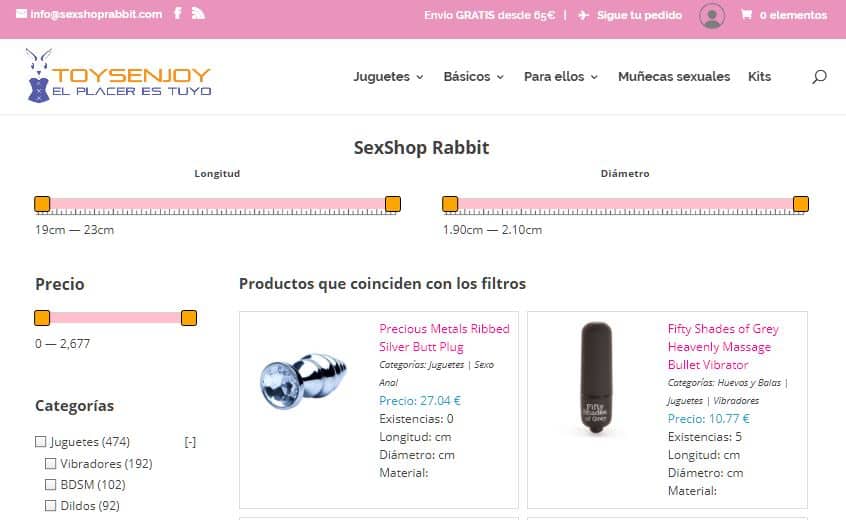Screen dimensions: 846x520
Task: Click the search magnifier icon
Action: [x=819, y=77]
